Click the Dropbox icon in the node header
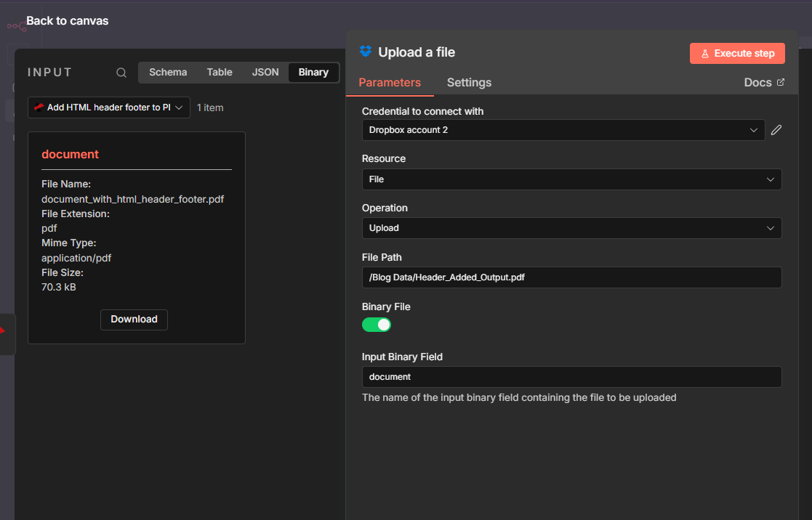The image size is (812, 520). (x=366, y=52)
